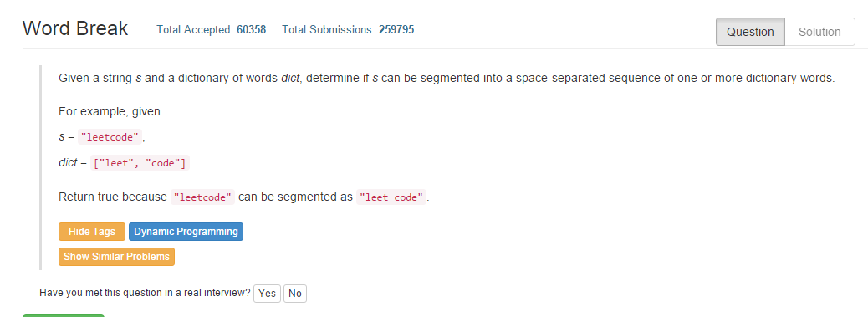Click the Total Accepted count 60358

pyautogui.click(x=252, y=30)
